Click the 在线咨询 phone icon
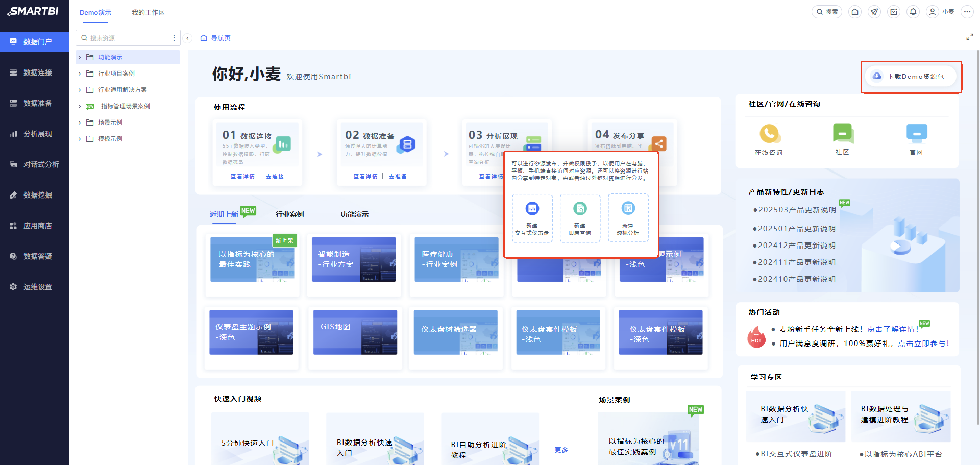 click(769, 134)
